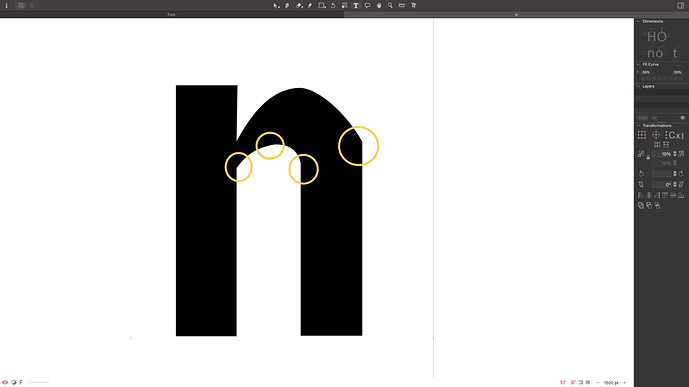
Task: Select the Rotate tool in toolbar
Action: [x=333, y=6]
